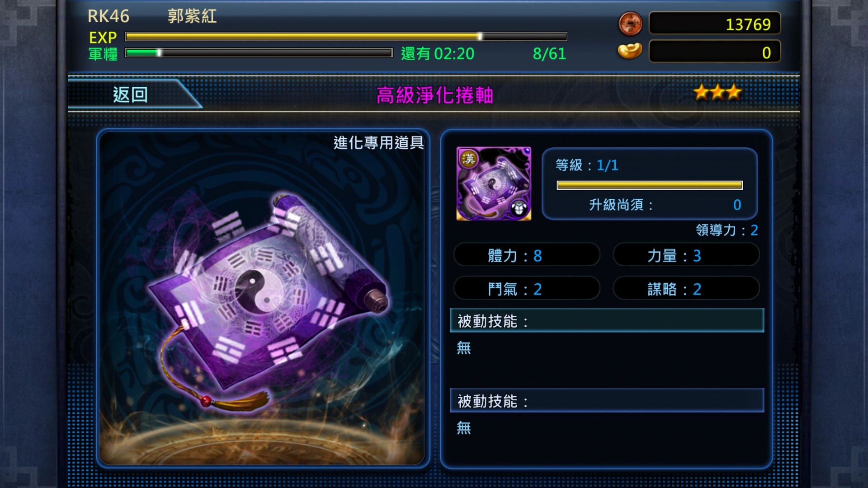The width and height of the screenshot is (868, 488).
Task: Tap the three-star rarity indicator
Action: point(718,92)
